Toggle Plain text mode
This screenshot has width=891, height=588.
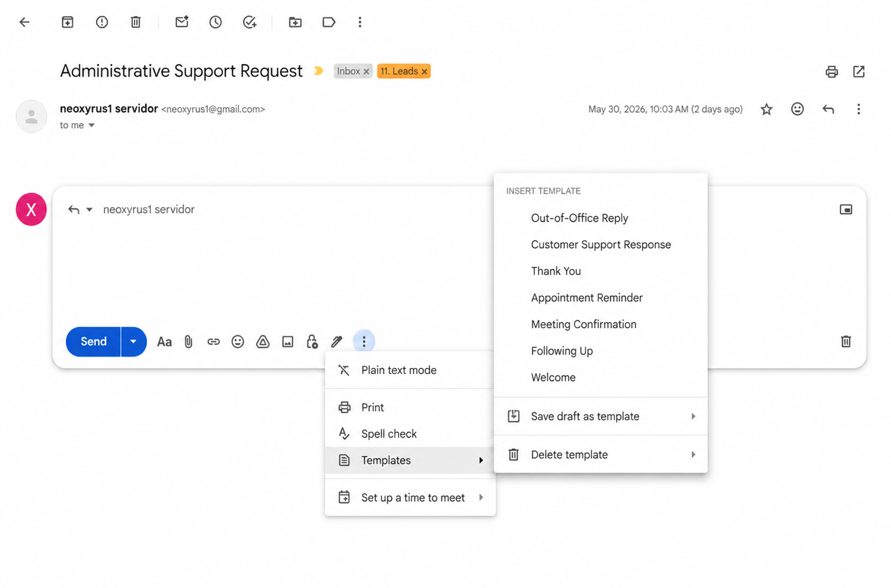pyautogui.click(x=409, y=370)
